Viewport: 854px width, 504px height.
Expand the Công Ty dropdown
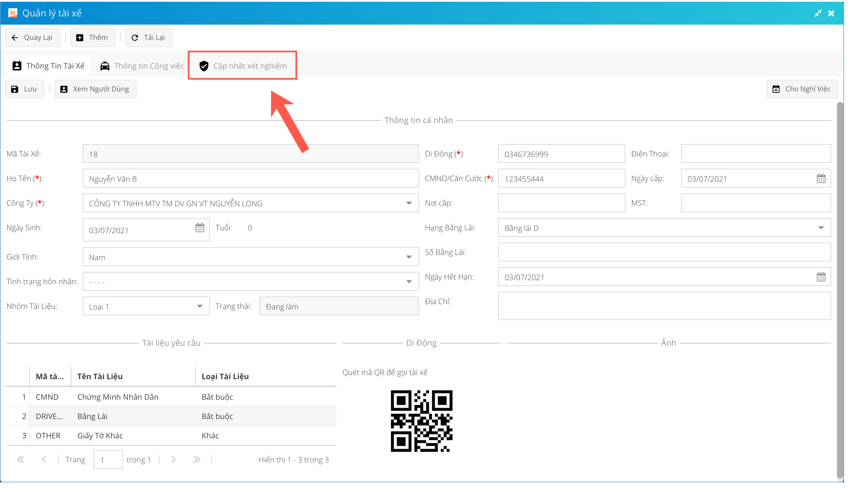tap(409, 203)
